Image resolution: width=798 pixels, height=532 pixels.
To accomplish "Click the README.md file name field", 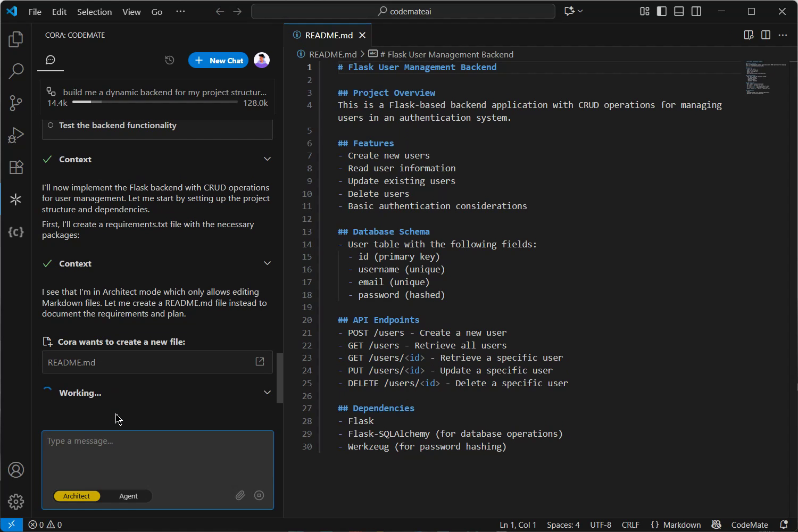I will point(157,362).
